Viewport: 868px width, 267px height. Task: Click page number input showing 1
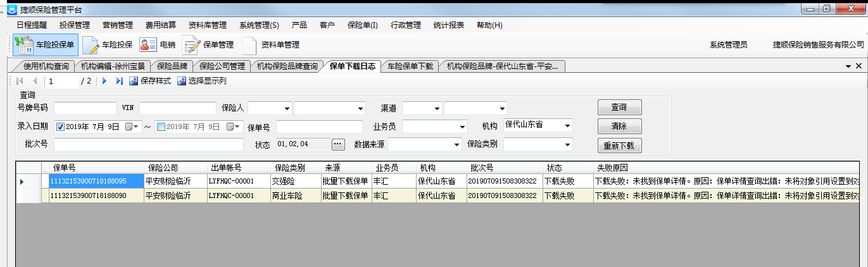point(63,81)
